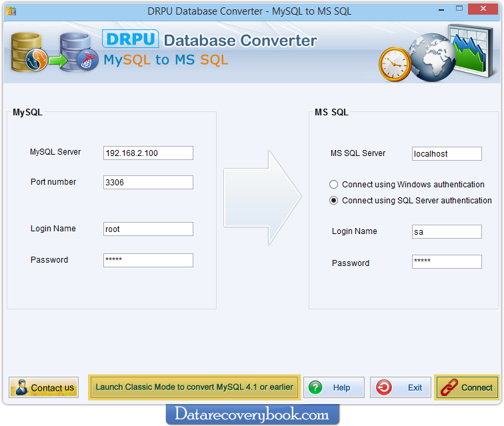Click the green question mark Help icon
The height and width of the screenshot is (426, 504).
(315, 387)
